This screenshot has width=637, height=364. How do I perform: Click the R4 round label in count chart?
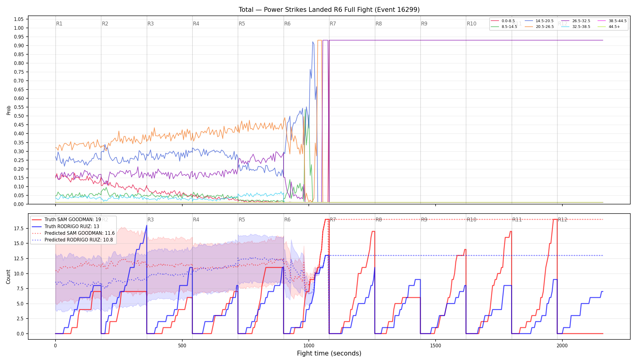(x=196, y=220)
